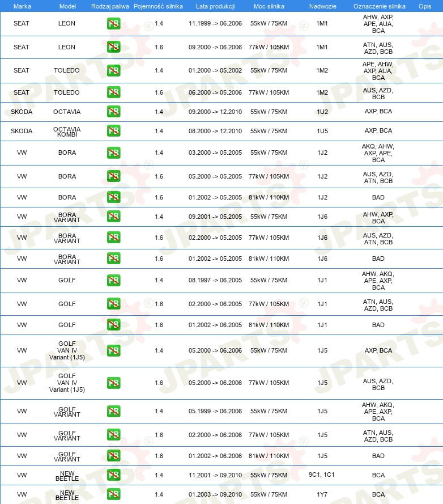The height and width of the screenshot is (504, 443).
Task: Click the Model column header
Action: click(68, 6)
